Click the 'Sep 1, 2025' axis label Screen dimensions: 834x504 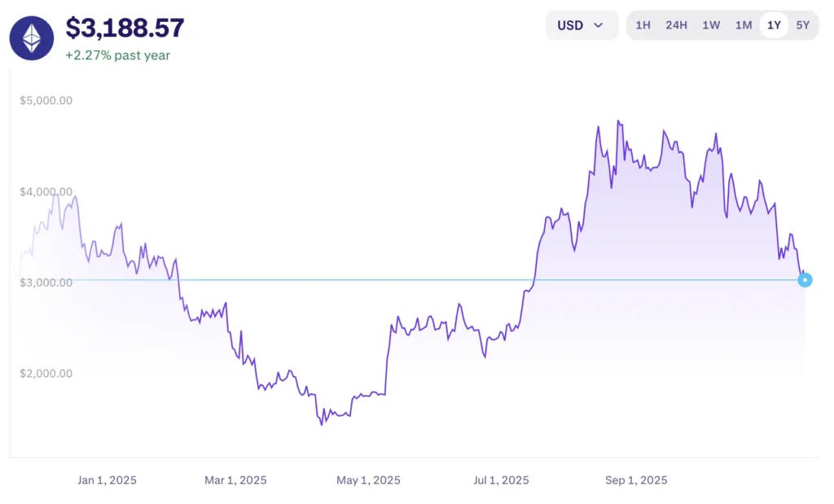point(635,480)
